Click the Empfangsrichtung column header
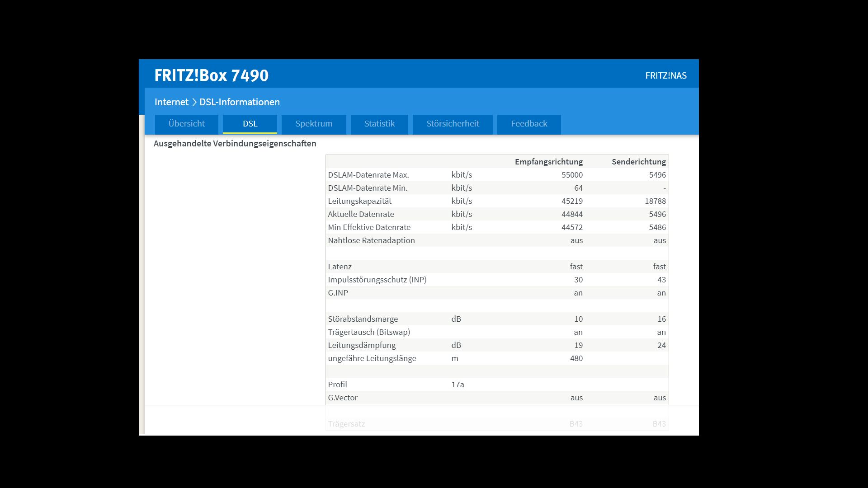Screen dimensions: 868x488 point(548,162)
